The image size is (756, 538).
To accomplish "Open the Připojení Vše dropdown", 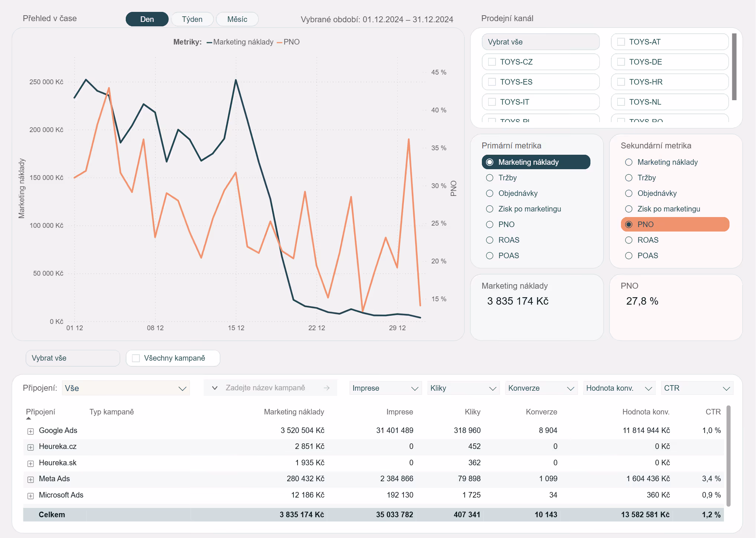I will [126, 388].
